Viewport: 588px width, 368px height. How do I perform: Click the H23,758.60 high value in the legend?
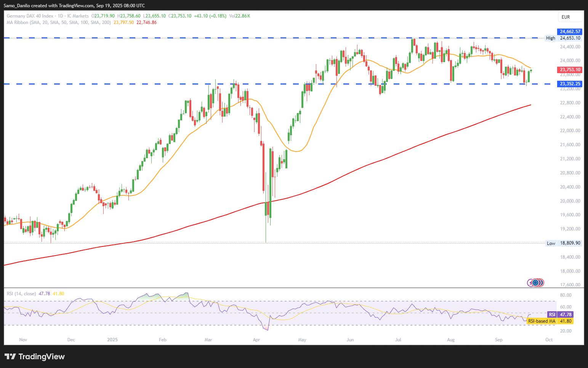click(129, 16)
